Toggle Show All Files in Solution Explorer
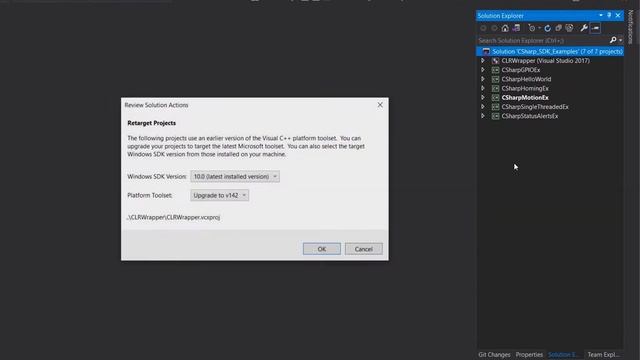 (569, 28)
